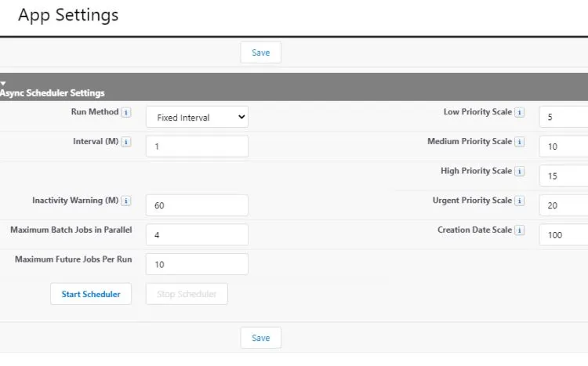Click the info icon next to Run Method

point(126,112)
